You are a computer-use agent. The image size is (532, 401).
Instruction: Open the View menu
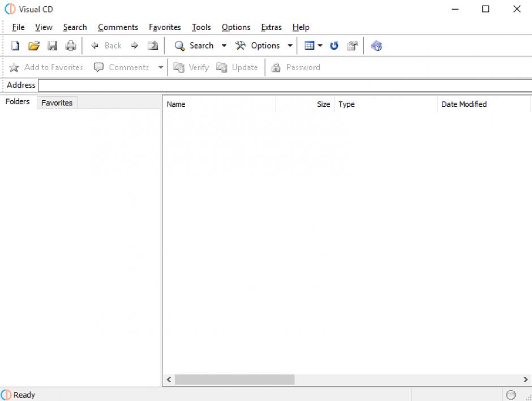44,27
